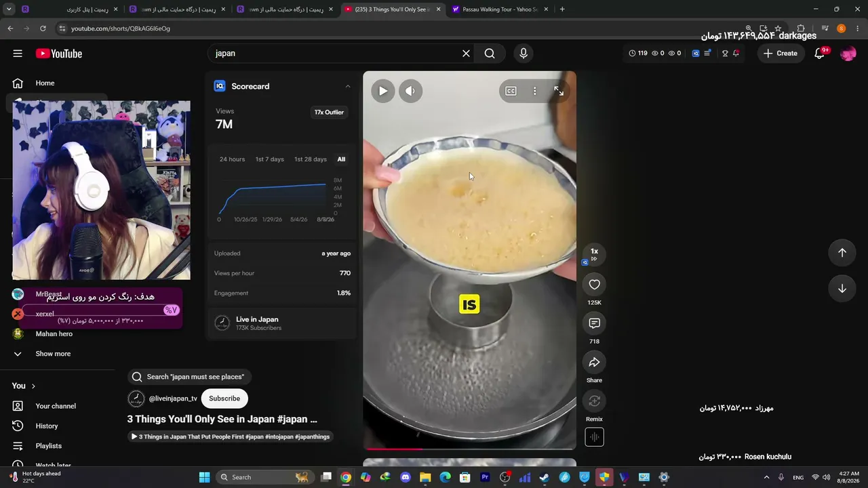The image size is (868, 488).
Task: Click the Create button
Action: coord(781,54)
